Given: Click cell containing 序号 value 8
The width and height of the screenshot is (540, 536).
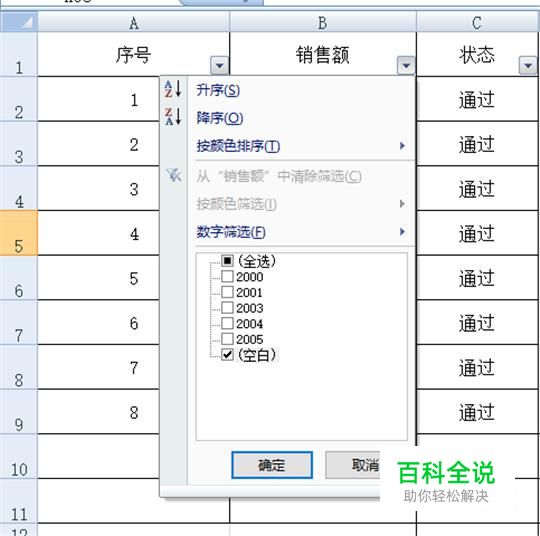Looking at the screenshot, I should tap(98, 412).
